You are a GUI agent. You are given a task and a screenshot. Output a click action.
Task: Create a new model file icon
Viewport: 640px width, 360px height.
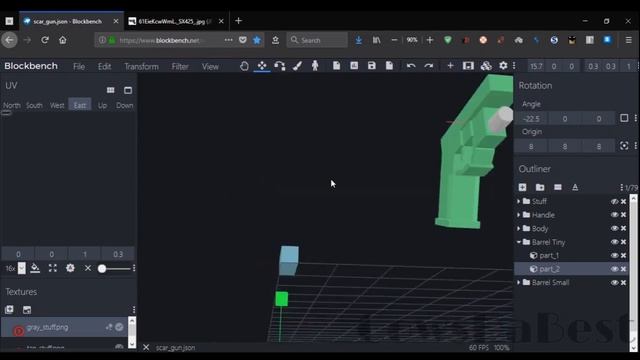click(336, 66)
